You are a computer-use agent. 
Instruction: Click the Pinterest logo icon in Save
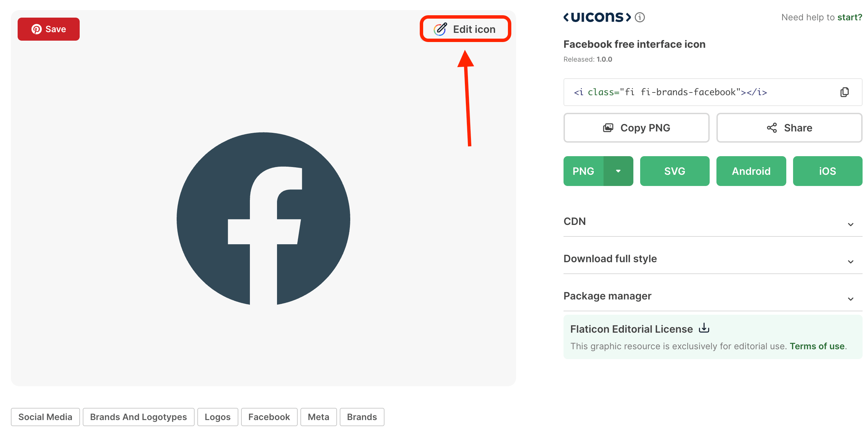37,29
